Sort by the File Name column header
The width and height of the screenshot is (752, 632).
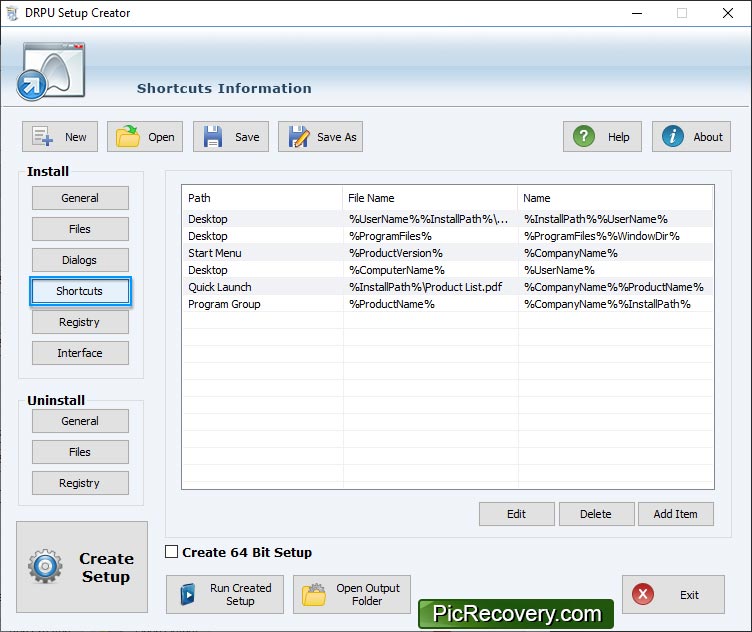[430, 198]
